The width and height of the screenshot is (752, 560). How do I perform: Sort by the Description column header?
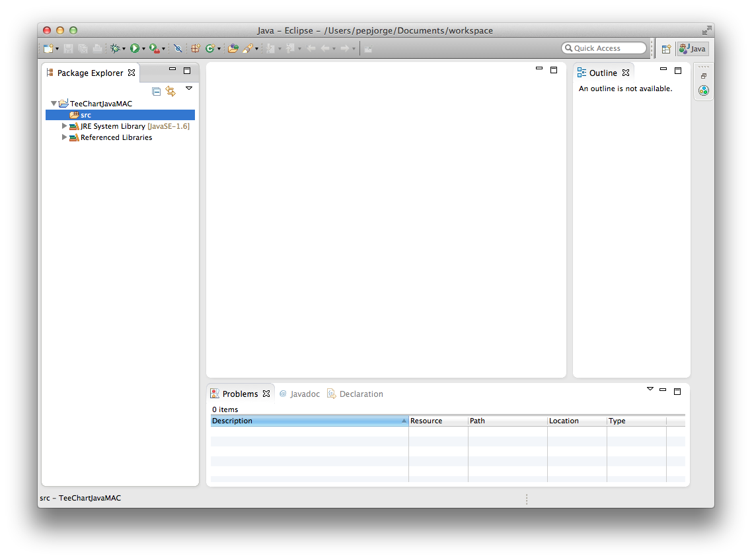(309, 421)
